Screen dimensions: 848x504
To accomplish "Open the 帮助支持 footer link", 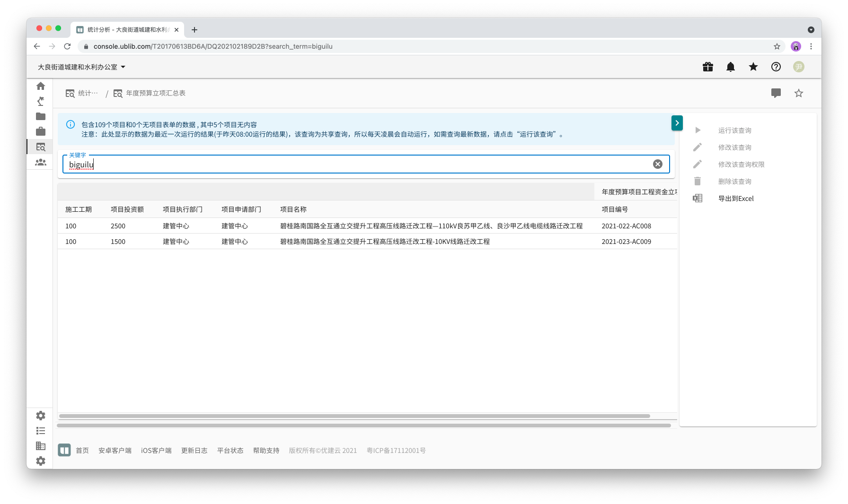I will (x=266, y=451).
